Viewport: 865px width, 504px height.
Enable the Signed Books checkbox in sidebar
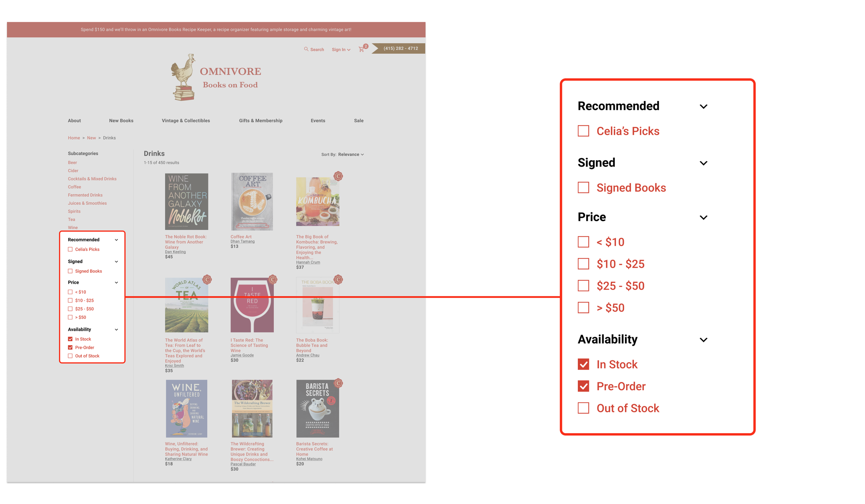point(70,271)
